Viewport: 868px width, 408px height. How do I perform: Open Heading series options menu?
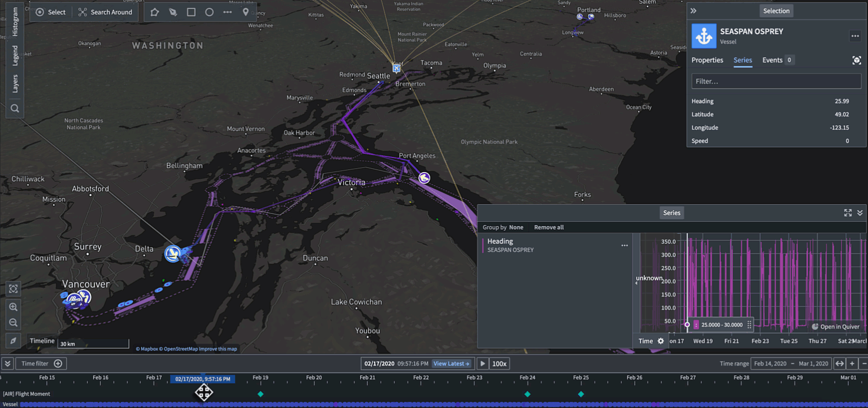point(624,245)
